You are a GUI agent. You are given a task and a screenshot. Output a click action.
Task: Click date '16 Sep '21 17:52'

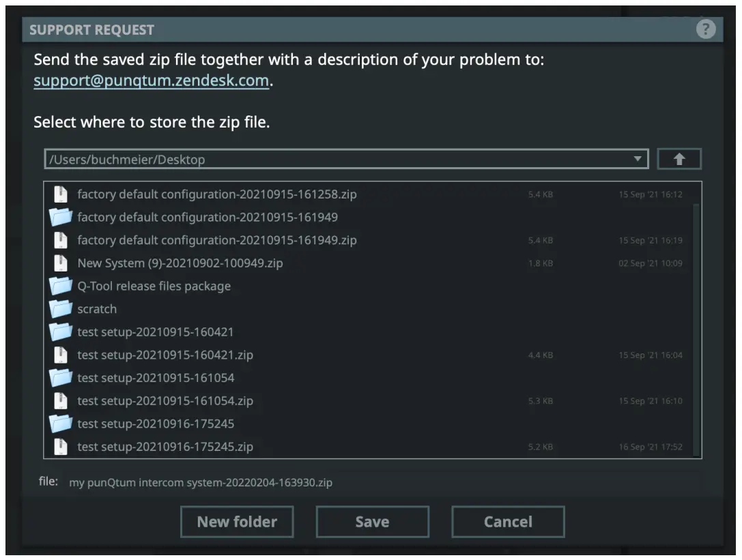651,447
